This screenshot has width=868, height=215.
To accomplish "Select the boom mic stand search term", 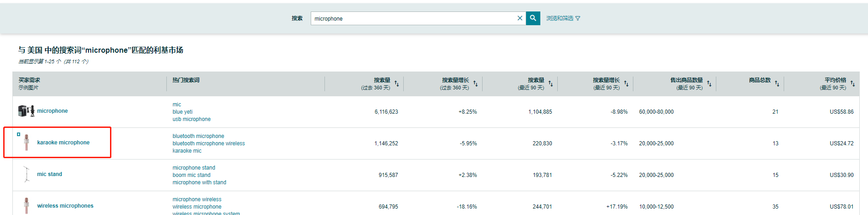I will [192, 175].
